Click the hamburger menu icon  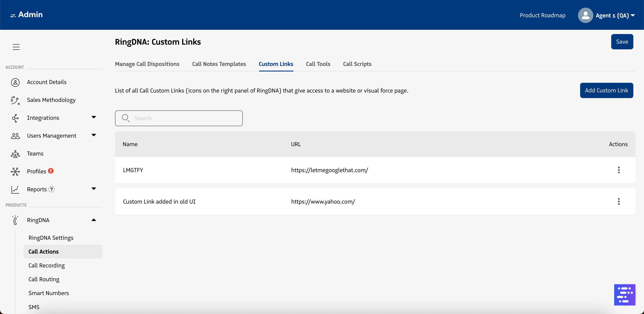(16, 47)
